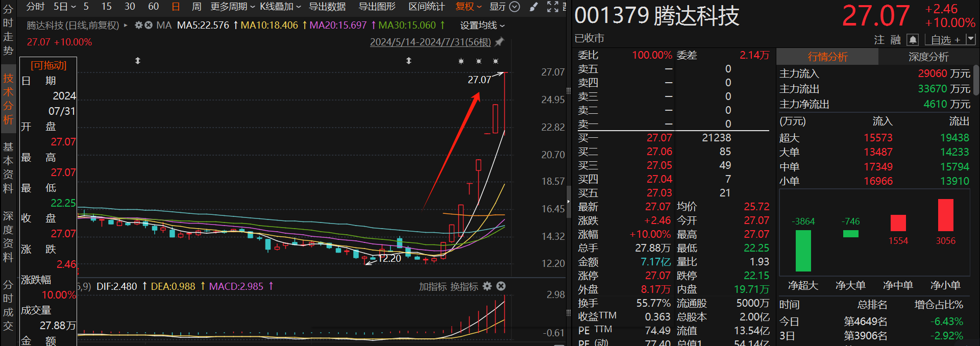Expand the chart to fullscreen
The image size is (980, 346).
[553, 7]
